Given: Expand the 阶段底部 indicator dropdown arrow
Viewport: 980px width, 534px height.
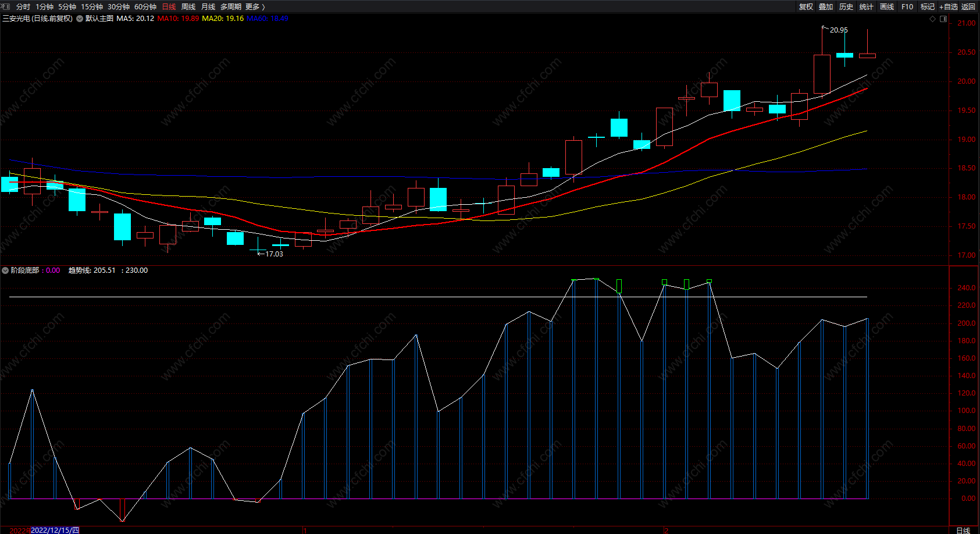Looking at the screenshot, I should coord(5,270).
